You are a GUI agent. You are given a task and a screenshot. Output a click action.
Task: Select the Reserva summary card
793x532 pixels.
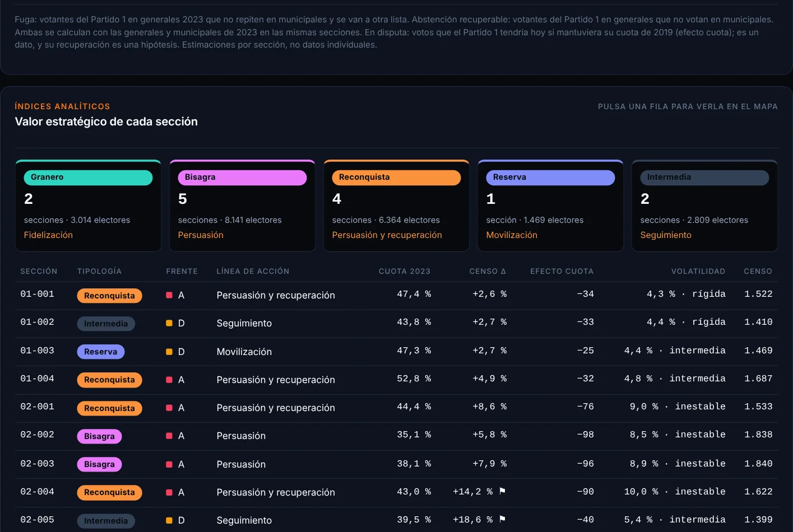551,206
